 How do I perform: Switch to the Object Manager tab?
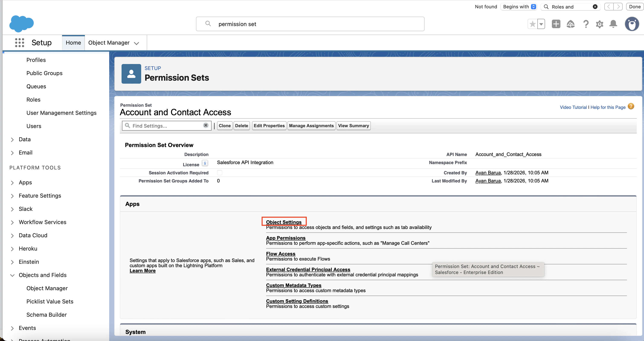tap(109, 43)
